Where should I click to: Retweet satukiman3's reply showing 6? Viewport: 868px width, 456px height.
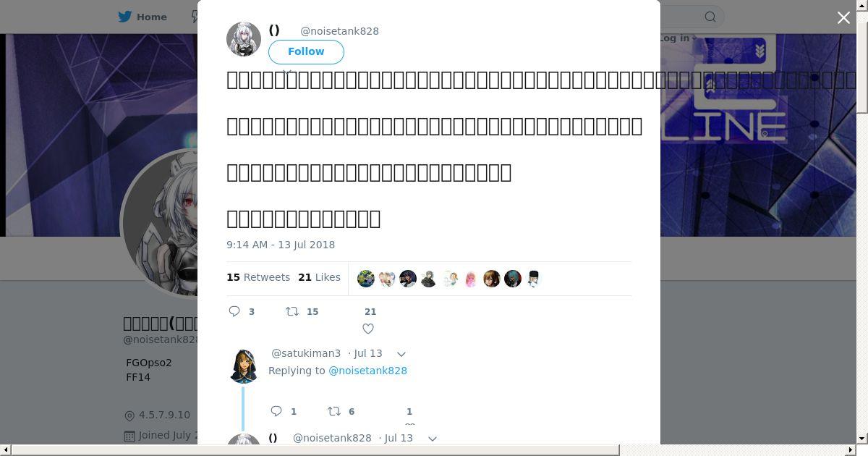coord(334,411)
